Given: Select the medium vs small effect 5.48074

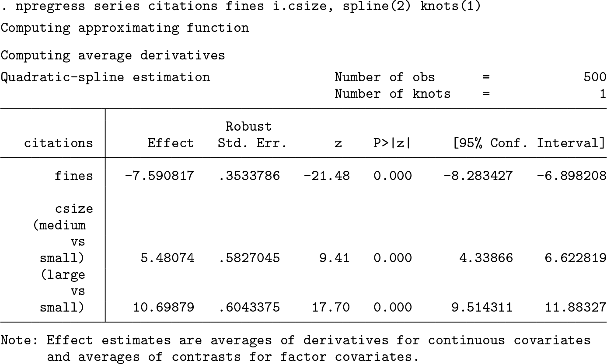Looking at the screenshot, I should (x=167, y=258).
